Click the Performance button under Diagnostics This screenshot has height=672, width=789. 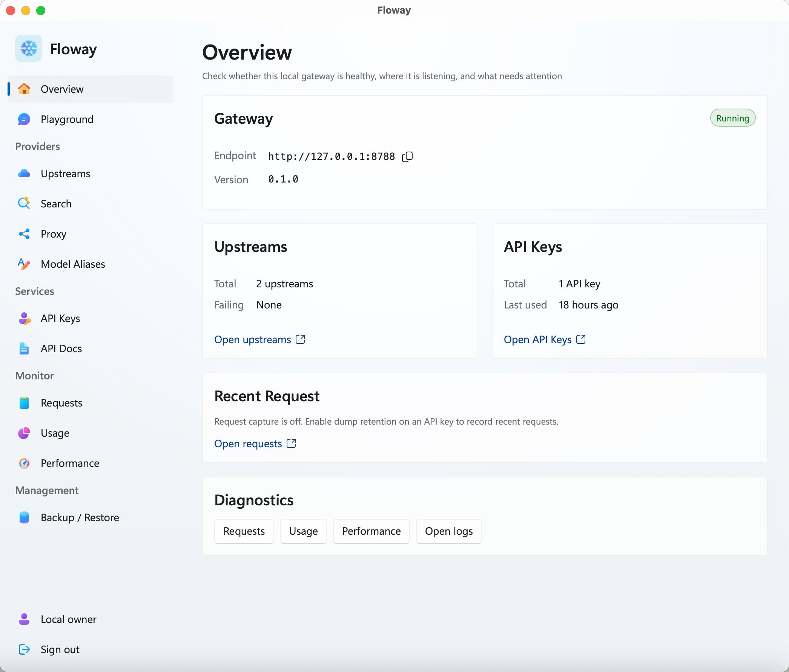pos(371,531)
